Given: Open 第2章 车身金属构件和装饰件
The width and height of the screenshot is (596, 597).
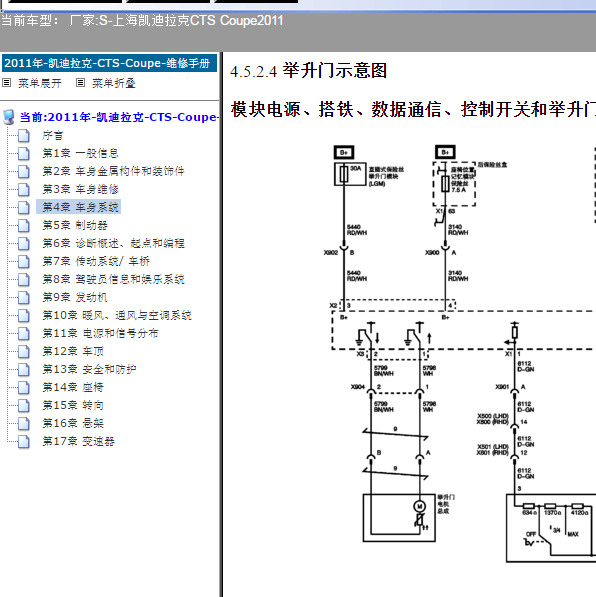Looking at the screenshot, I should point(113,171).
